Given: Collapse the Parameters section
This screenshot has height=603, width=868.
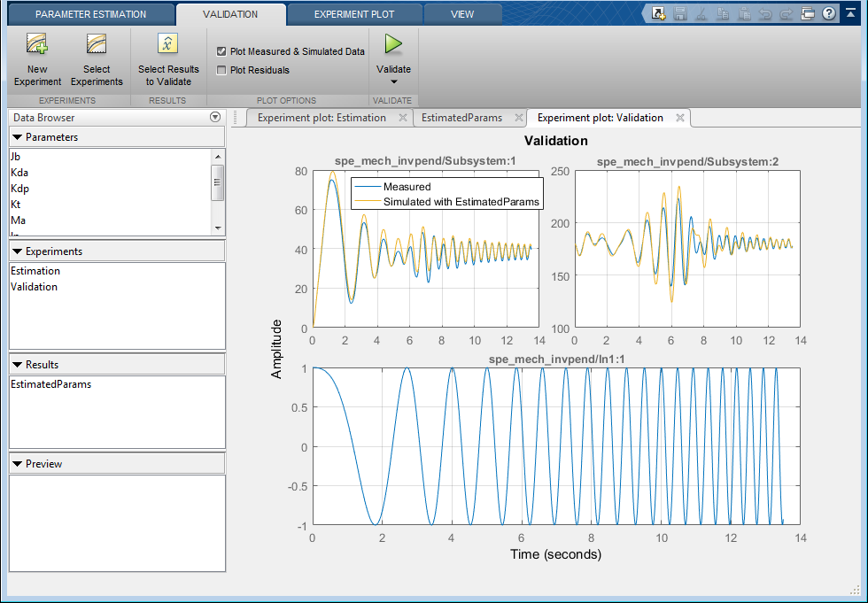Looking at the screenshot, I should [17, 137].
